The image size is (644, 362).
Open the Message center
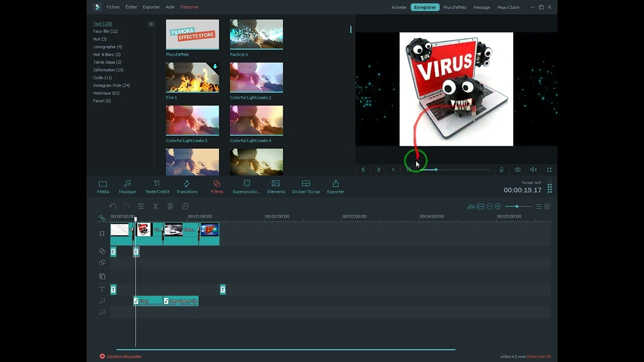click(x=481, y=7)
